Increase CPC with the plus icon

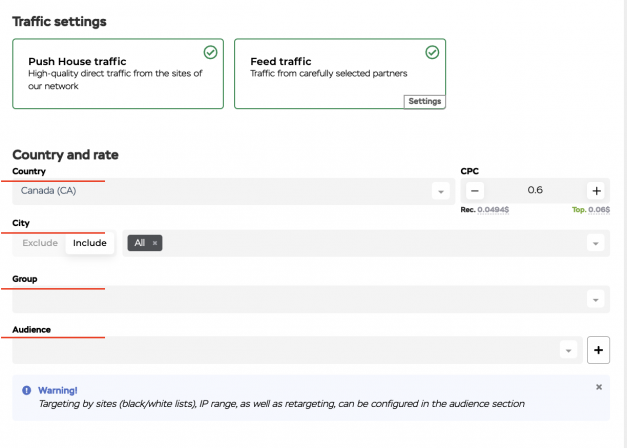[596, 191]
